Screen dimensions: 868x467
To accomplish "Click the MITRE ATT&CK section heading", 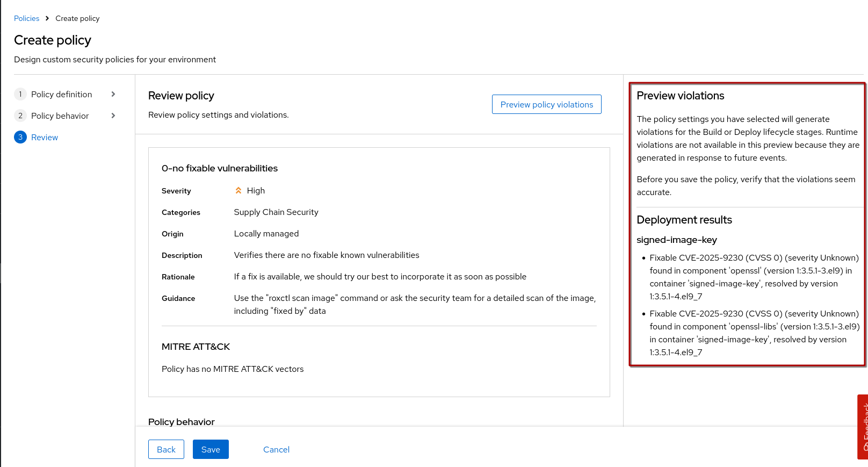I will pyautogui.click(x=196, y=347).
